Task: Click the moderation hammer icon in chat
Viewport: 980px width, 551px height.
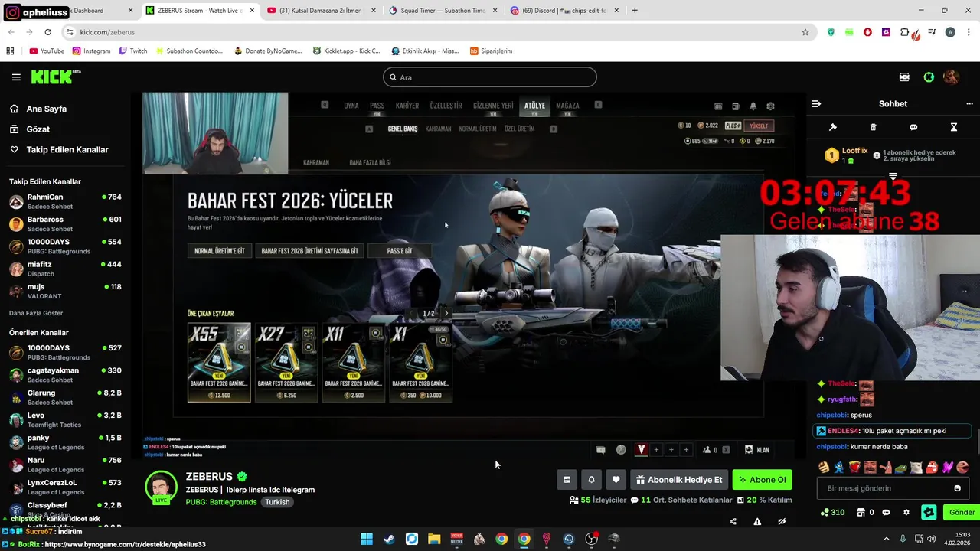Action: 833,127
